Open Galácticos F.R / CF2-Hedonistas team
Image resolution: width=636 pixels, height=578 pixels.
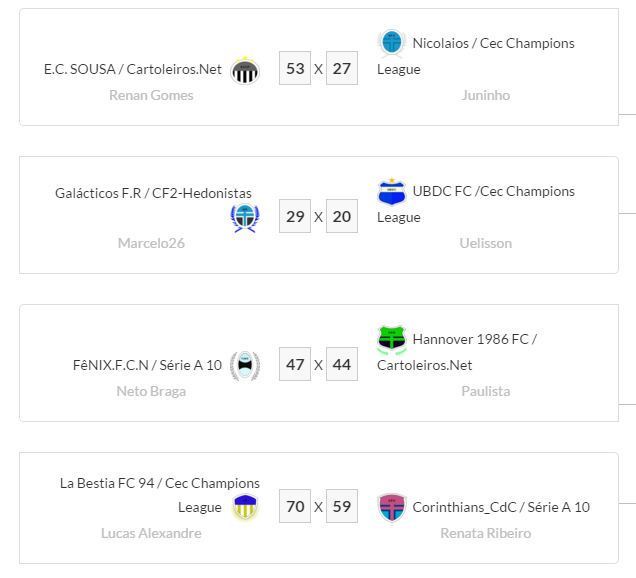153,193
